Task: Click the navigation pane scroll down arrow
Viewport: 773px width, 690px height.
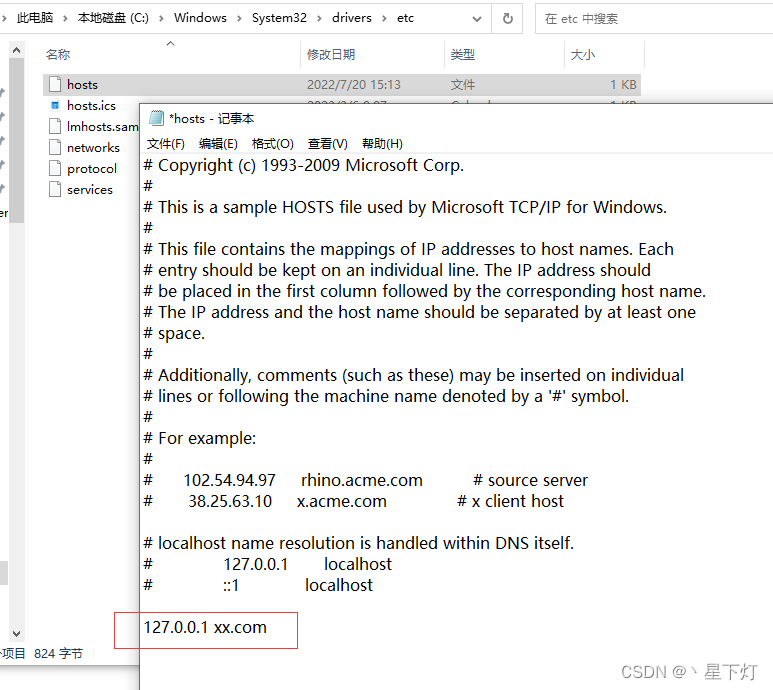Action: (x=16, y=633)
